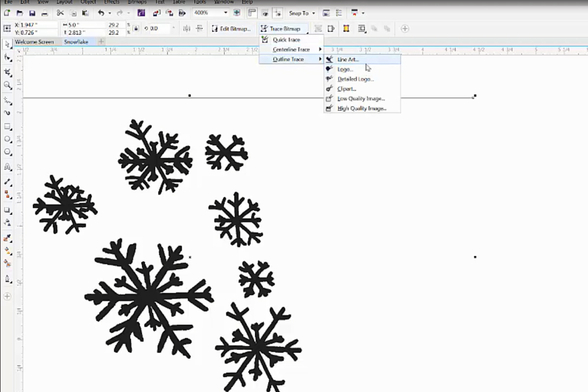588x392 pixels.
Task: Click the Edit Bitmap button
Action: coord(231,29)
